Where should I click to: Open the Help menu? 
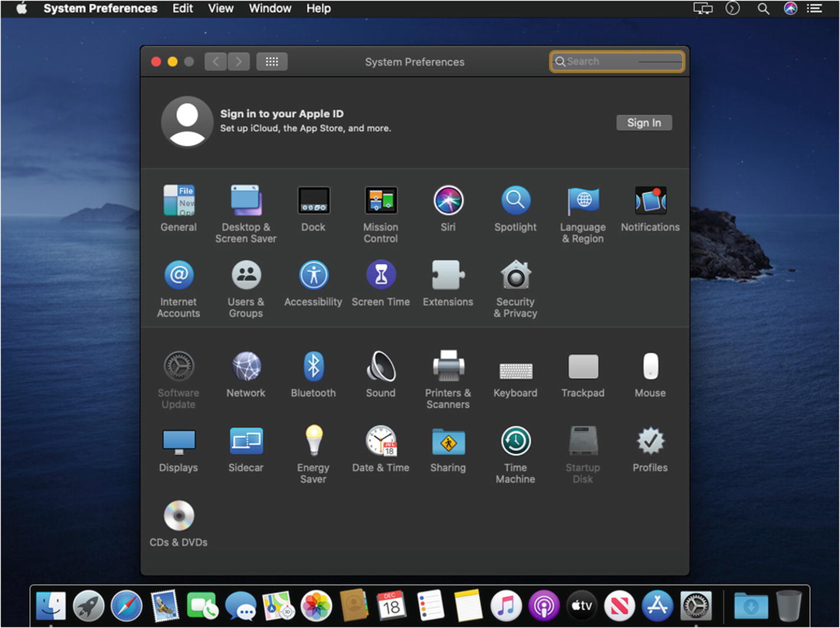click(318, 8)
